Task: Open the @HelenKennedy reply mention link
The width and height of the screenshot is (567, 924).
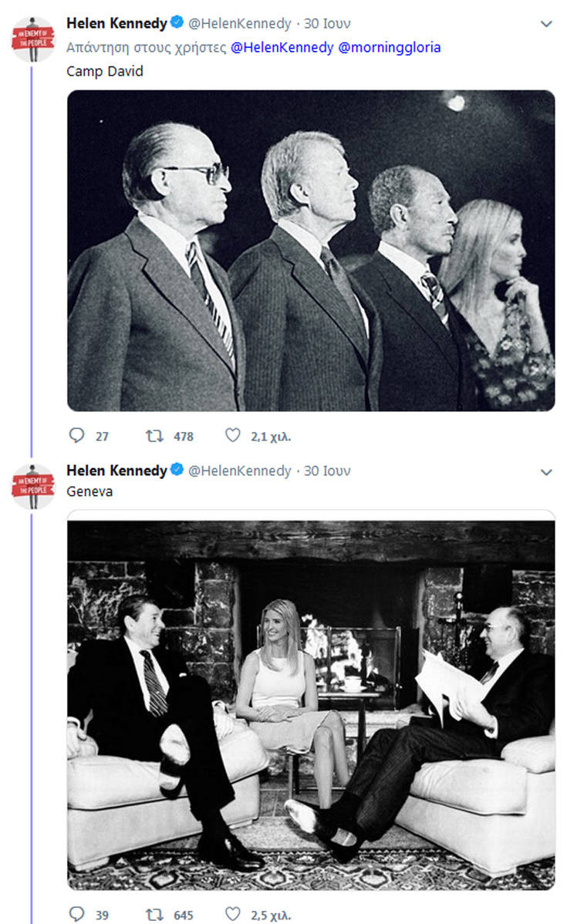Action: pyautogui.click(x=282, y=48)
